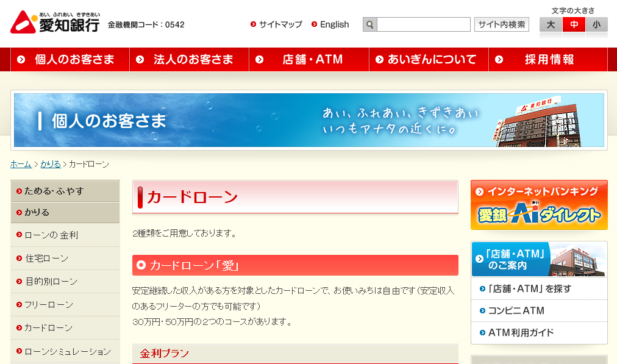Switch to the English site link

tap(335, 24)
